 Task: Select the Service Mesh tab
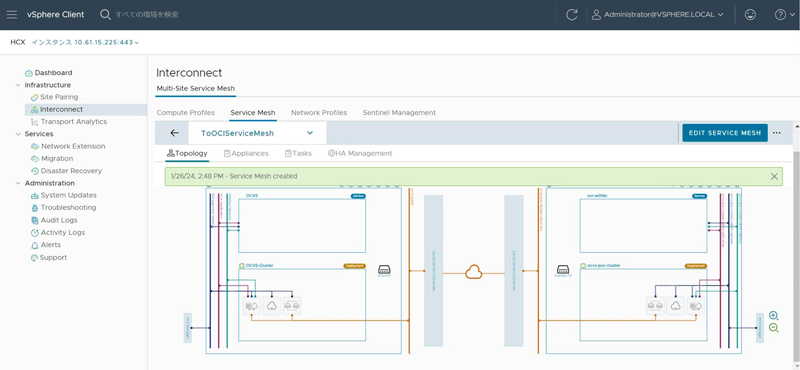pyautogui.click(x=253, y=112)
